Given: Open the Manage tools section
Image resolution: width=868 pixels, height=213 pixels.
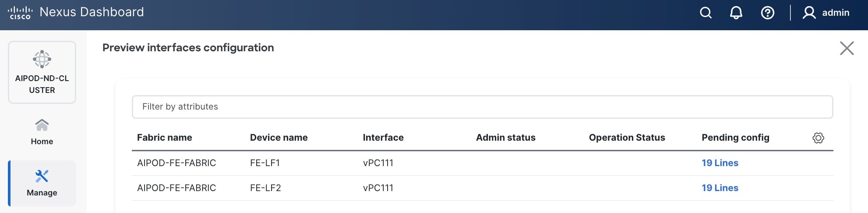Looking at the screenshot, I should point(42,183).
